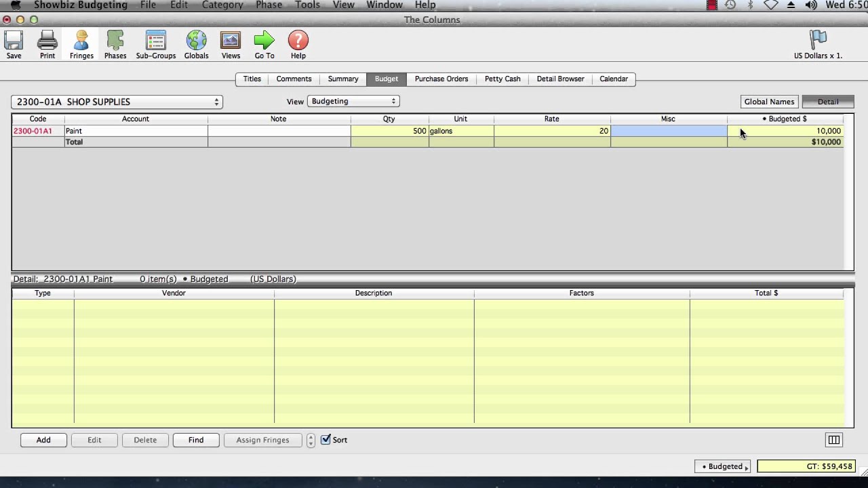Click the Apple menu icon
This screenshot has height=488, width=868.
16,5
